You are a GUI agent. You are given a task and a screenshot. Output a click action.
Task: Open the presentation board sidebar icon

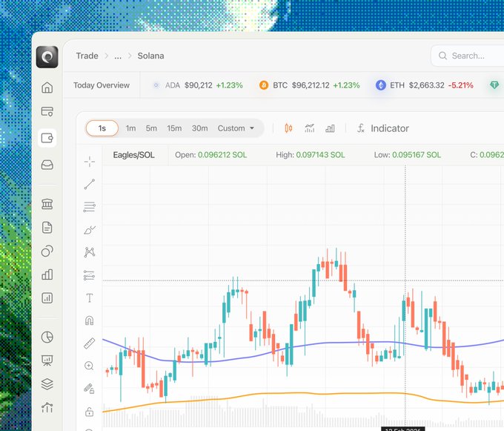47,361
